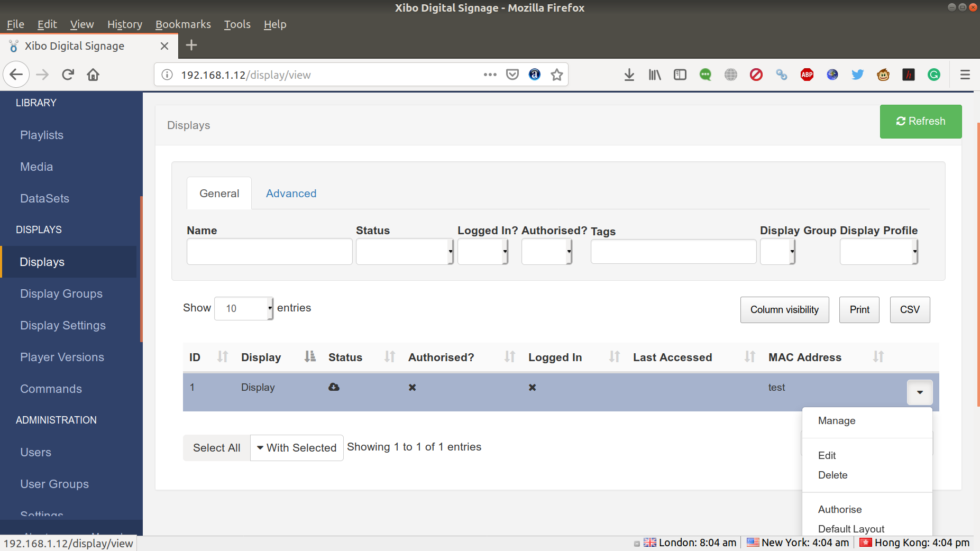Choose Authorise from row menu
The width and height of the screenshot is (980, 551).
tap(840, 509)
